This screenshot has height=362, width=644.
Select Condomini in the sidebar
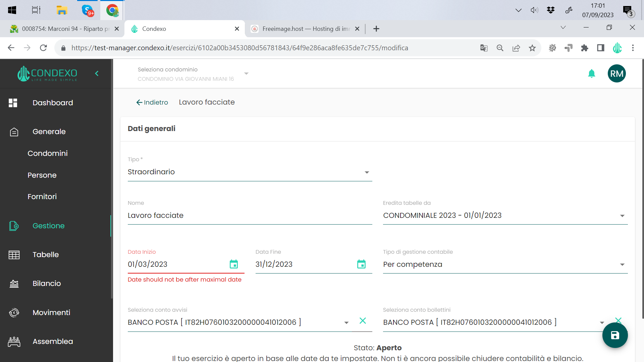48,154
